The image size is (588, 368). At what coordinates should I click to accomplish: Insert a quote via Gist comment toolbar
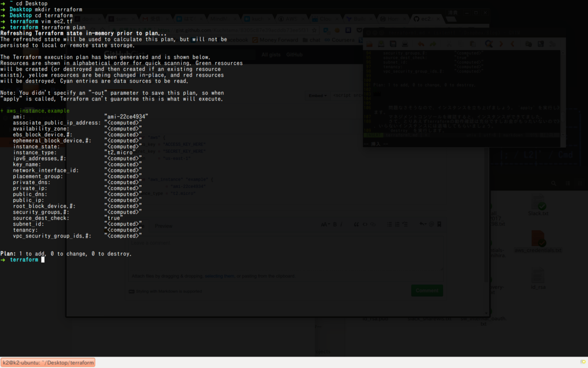pyautogui.click(x=356, y=224)
